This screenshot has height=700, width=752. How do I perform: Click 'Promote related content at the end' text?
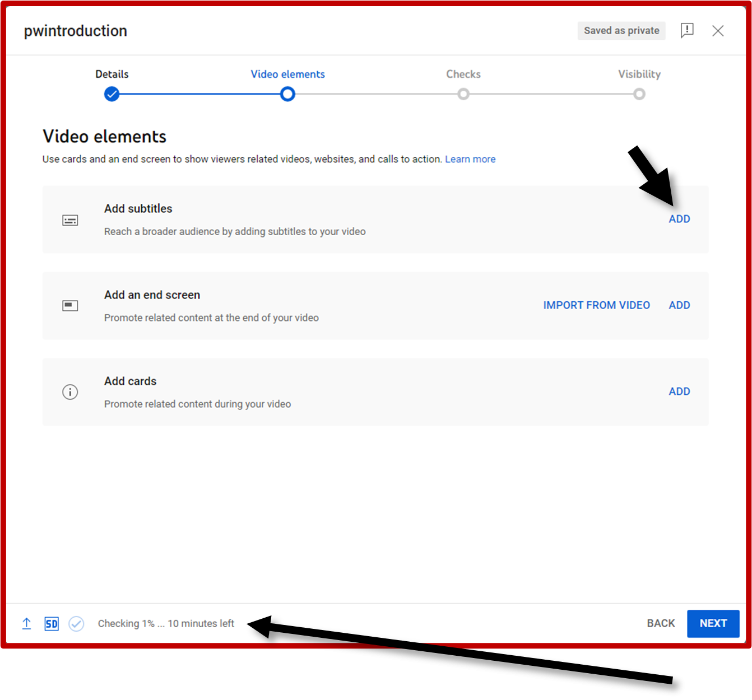211,318
